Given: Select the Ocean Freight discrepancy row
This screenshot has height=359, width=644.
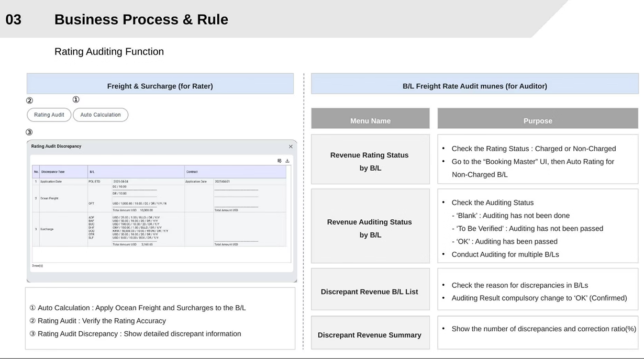Looking at the screenshot, I should pyautogui.click(x=51, y=198).
